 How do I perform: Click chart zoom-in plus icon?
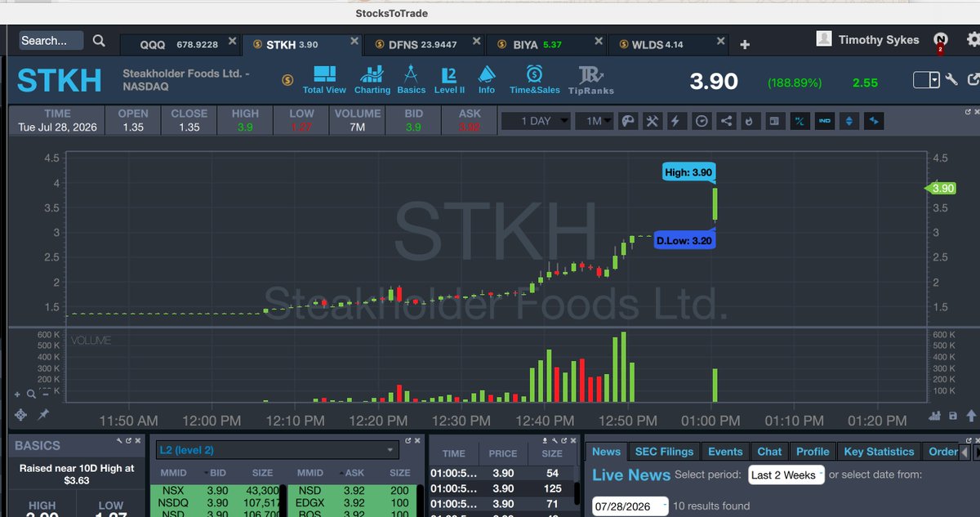18,394
